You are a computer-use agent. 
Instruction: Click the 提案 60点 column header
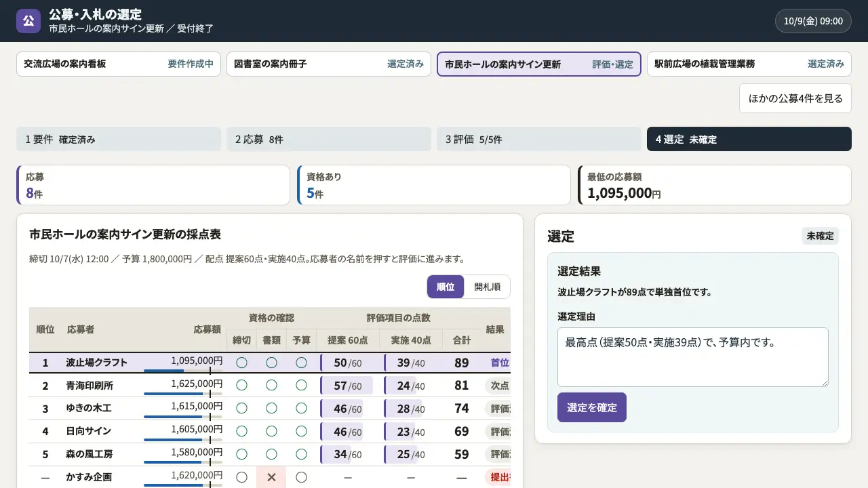(348, 340)
